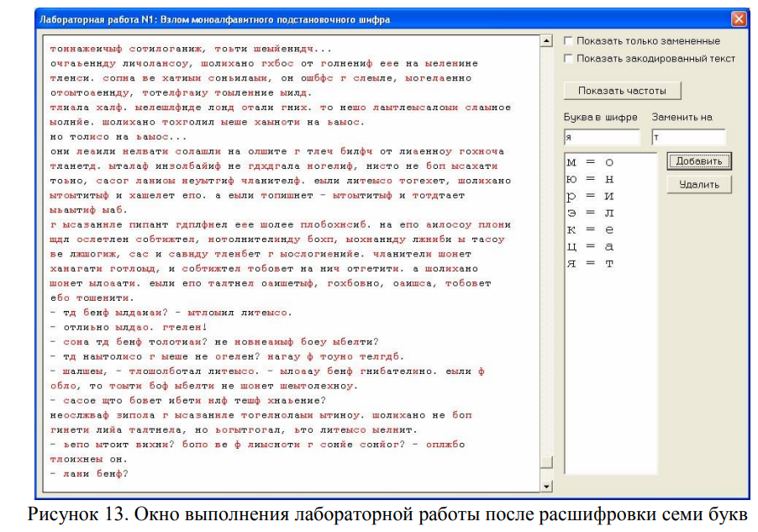Enable the "Показать только замененные" checkbox
This screenshot has height=532, width=758.
[x=570, y=40]
